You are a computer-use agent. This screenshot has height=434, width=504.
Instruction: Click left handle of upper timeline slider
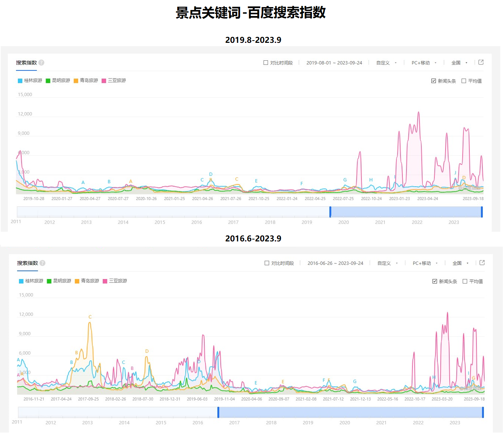tap(330, 212)
